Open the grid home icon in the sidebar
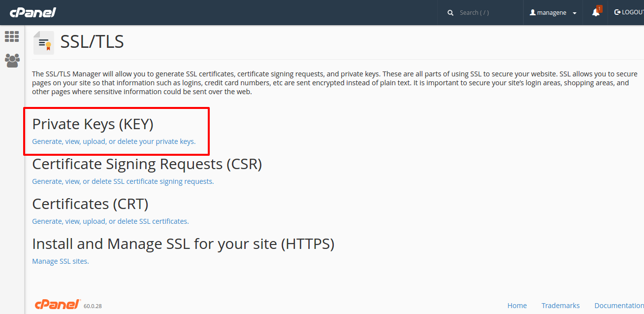644x314 pixels. [x=12, y=36]
